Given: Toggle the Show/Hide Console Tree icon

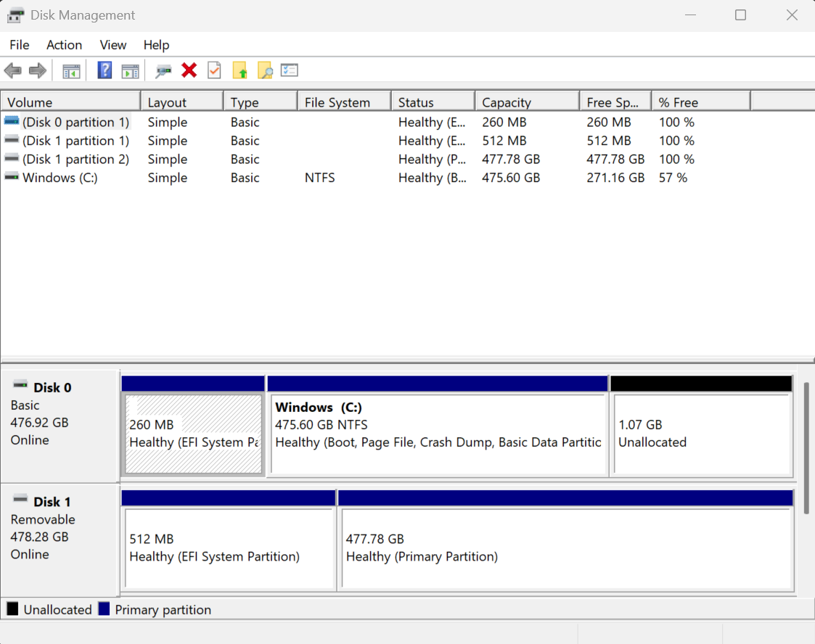Looking at the screenshot, I should [71, 70].
